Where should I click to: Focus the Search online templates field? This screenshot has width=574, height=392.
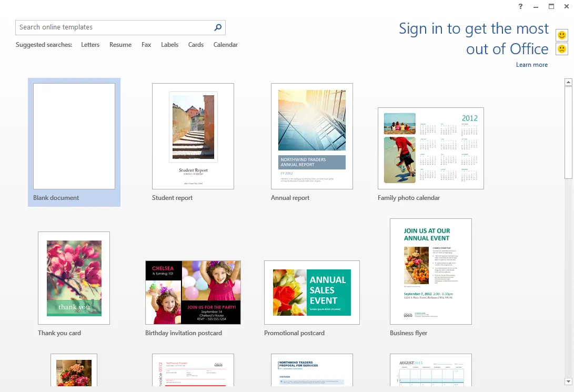pos(120,27)
